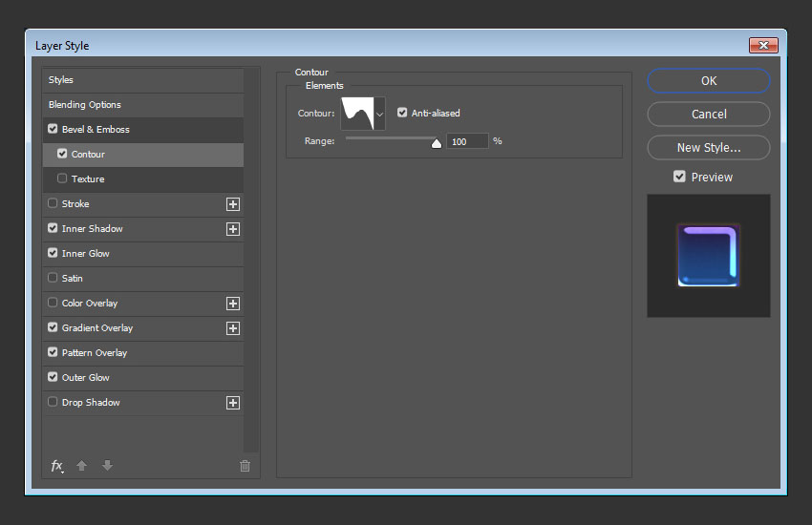Open the Inner Glow settings label
812x525 pixels.
click(x=85, y=254)
